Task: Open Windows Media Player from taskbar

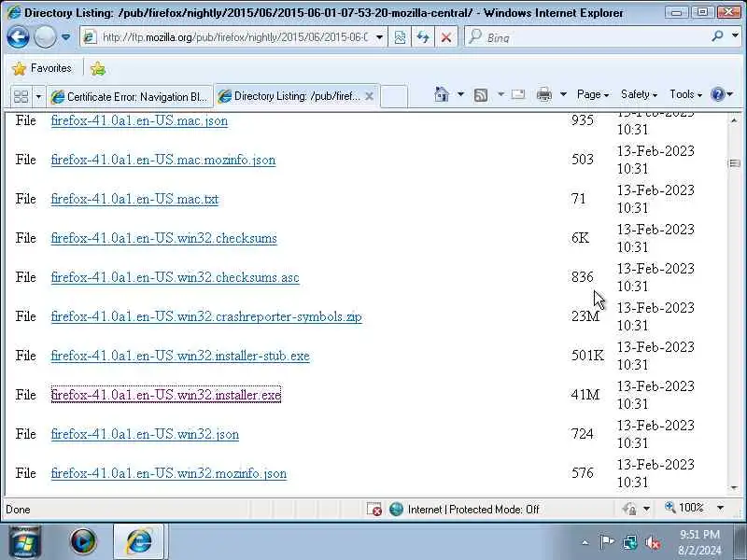Action: pos(83,542)
